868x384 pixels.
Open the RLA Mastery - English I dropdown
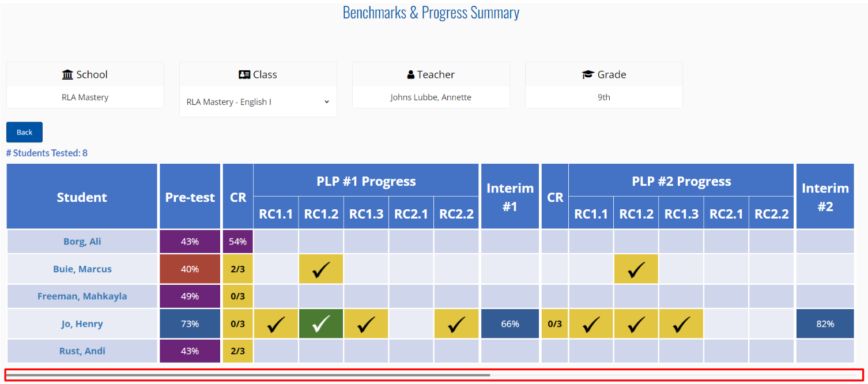tap(258, 102)
